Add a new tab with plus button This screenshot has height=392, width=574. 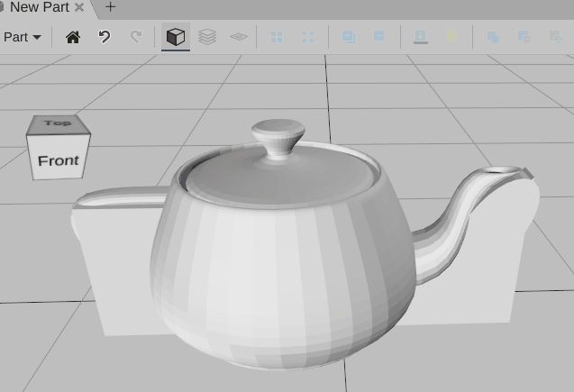[110, 7]
